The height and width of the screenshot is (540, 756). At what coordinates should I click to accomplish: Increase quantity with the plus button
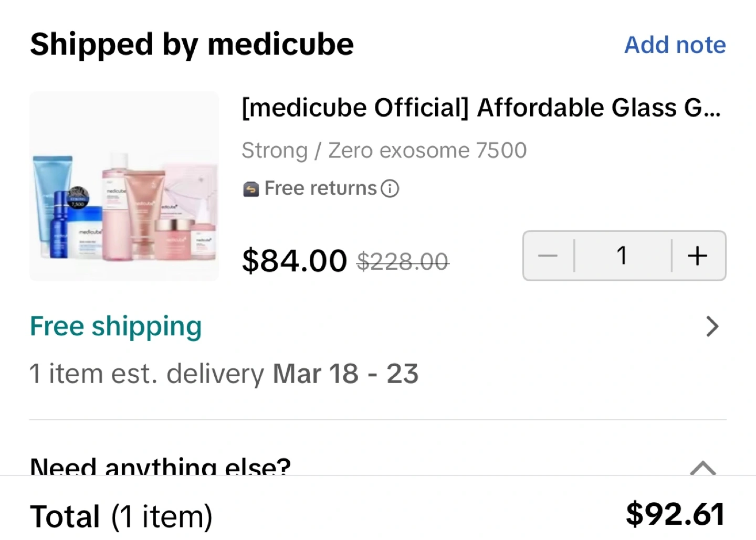(698, 256)
